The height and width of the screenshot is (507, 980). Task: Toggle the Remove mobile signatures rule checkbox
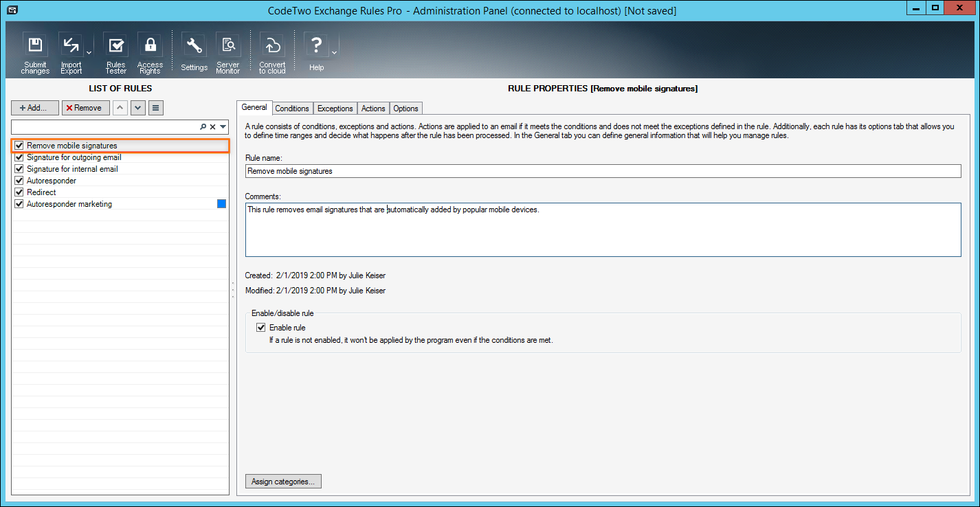pos(19,146)
